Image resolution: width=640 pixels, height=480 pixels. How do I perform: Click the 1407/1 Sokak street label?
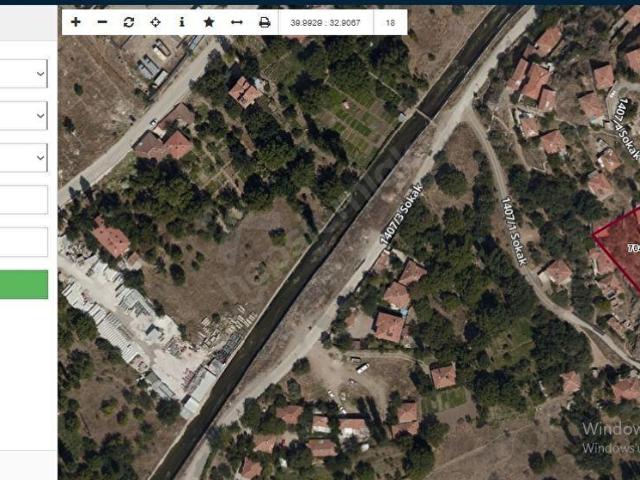point(514,231)
